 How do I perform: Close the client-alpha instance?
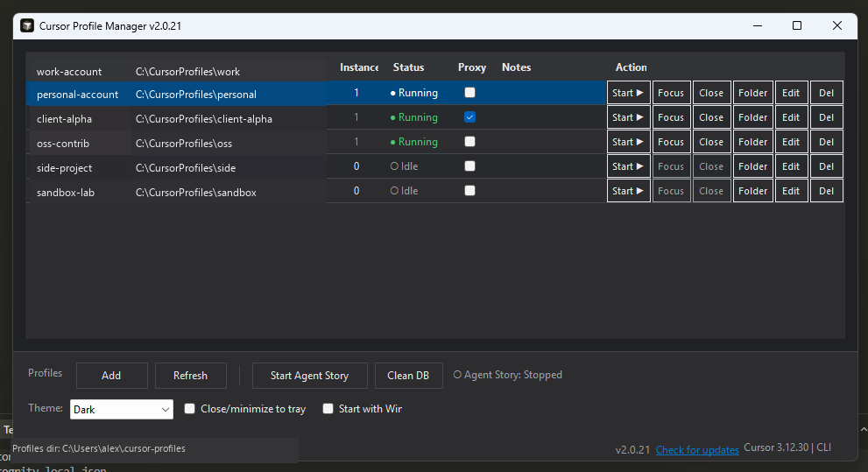tap(711, 117)
